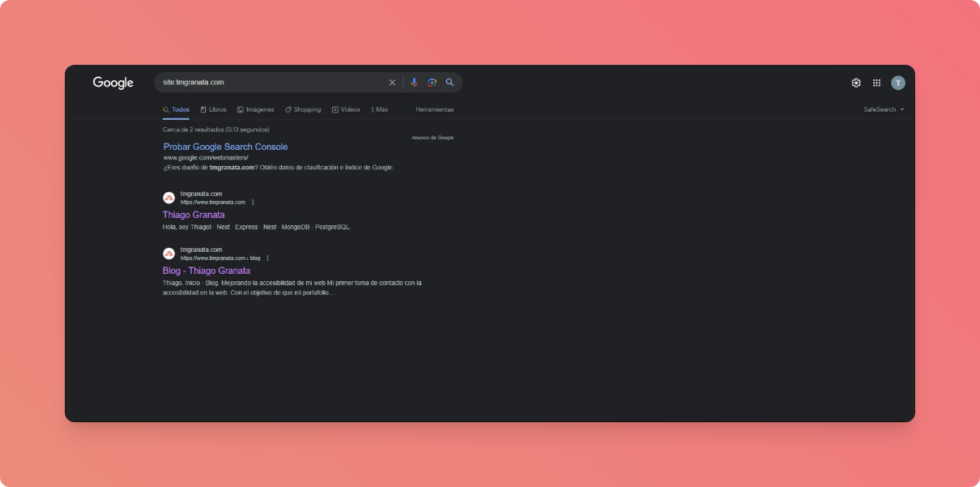Viewport: 980px width, 487px height.
Task: Open Herramientas search tools
Action: 434,109
